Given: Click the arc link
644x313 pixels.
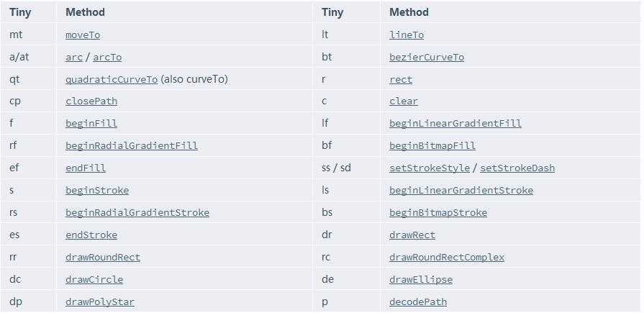Looking at the screenshot, I should pos(74,58).
